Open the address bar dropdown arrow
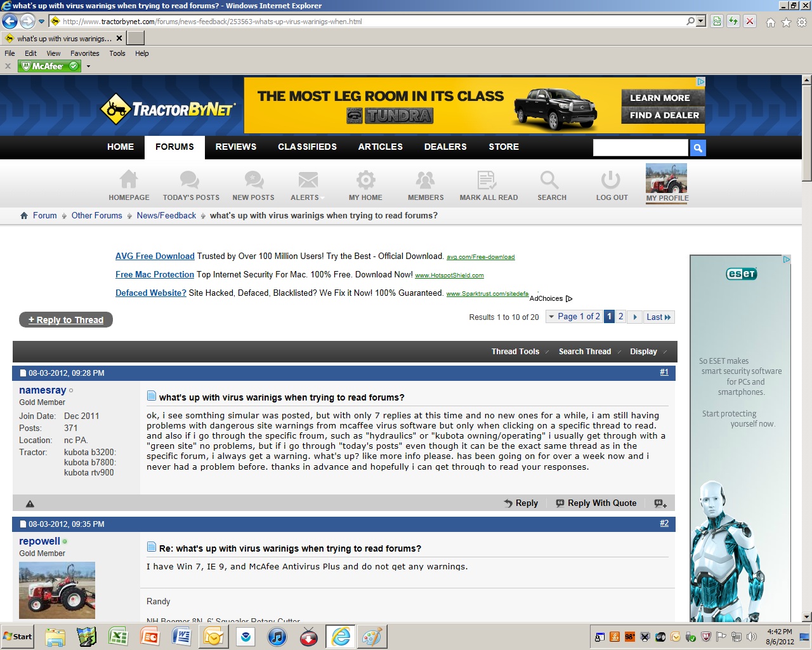 [x=701, y=22]
